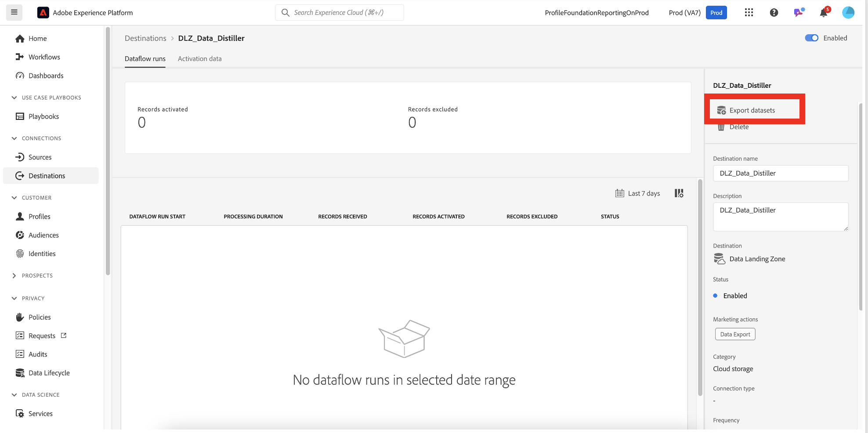This screenshot has height=433, width=868.
Task: Expand the Prospects section
Action: pyautogui.click(x=14, y=276)
